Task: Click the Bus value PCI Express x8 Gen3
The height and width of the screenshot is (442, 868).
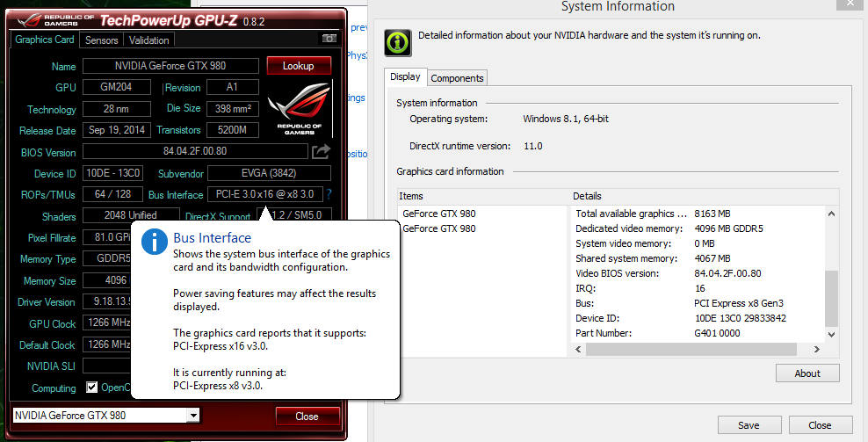Action: (x=739, y=303)
